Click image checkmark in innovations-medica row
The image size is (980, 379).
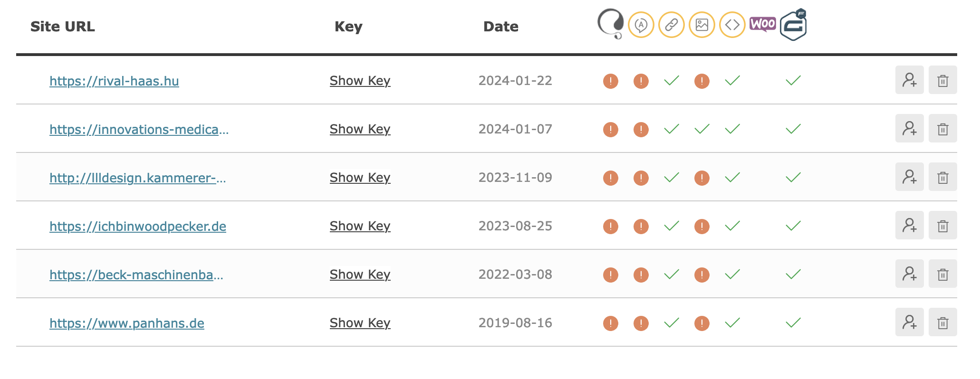pyautogui.click(x=701, y=129)
